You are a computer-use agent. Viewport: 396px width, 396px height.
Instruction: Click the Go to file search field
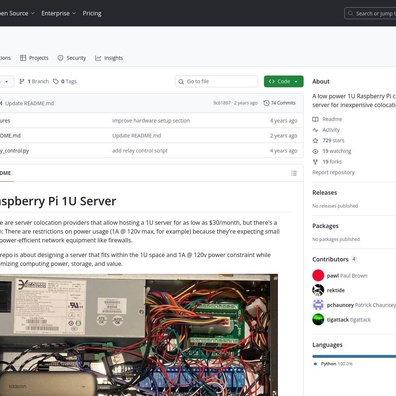point(217,81)
